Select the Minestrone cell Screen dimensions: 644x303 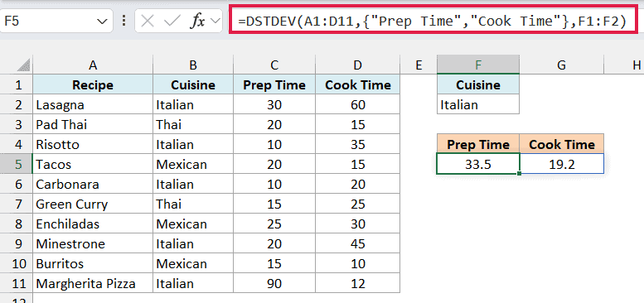(x=93, y=244)
